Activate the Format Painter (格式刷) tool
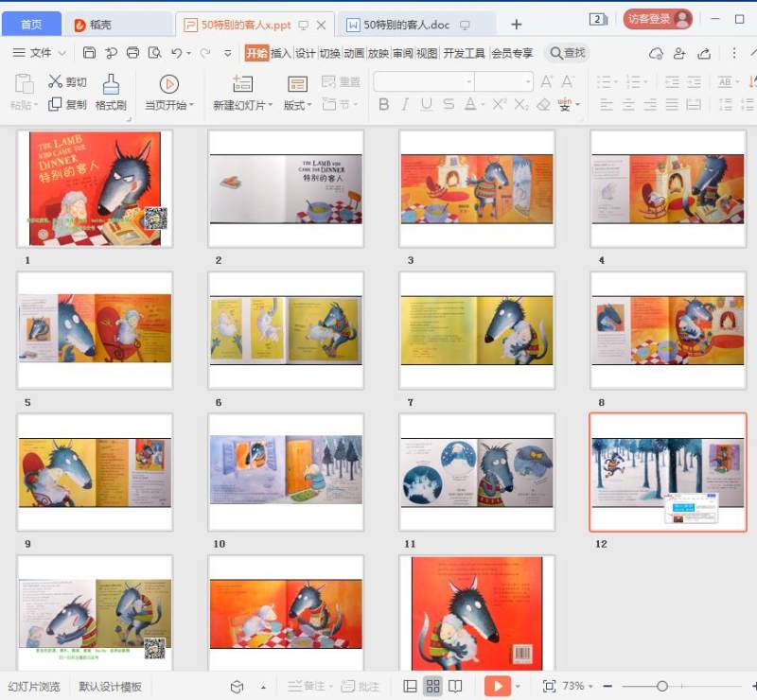Screen dimensions: 757x700 [111, 92]
